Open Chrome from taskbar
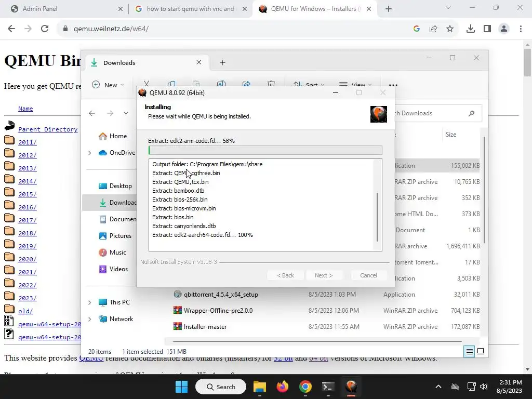The width and height of the screenshot is (532, 399). point(305,387)
